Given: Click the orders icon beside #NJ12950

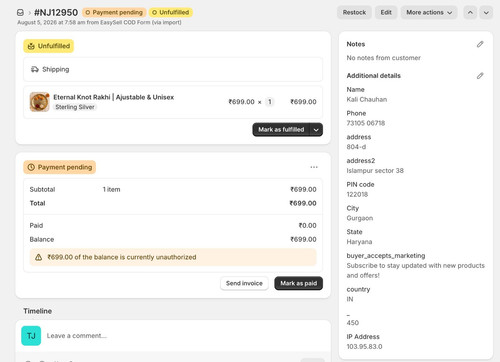Looking at the screenshot, I should (20, 13).
